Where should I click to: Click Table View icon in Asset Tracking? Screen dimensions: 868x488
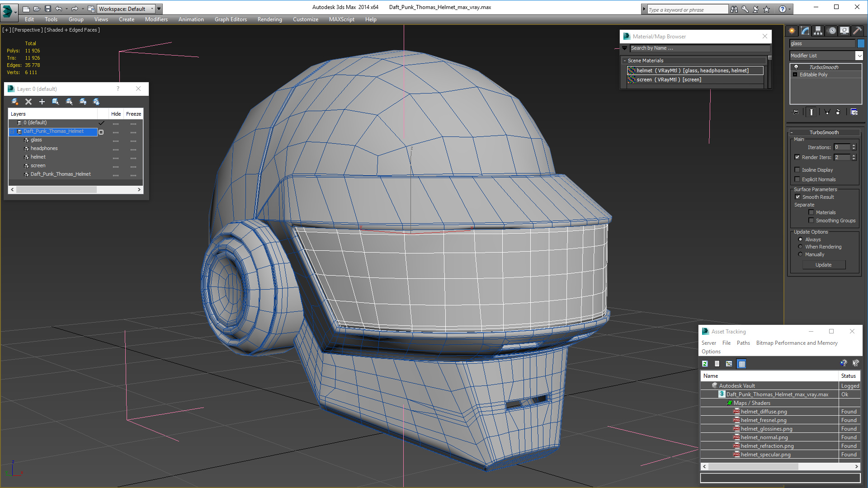[x=742, y=364]
